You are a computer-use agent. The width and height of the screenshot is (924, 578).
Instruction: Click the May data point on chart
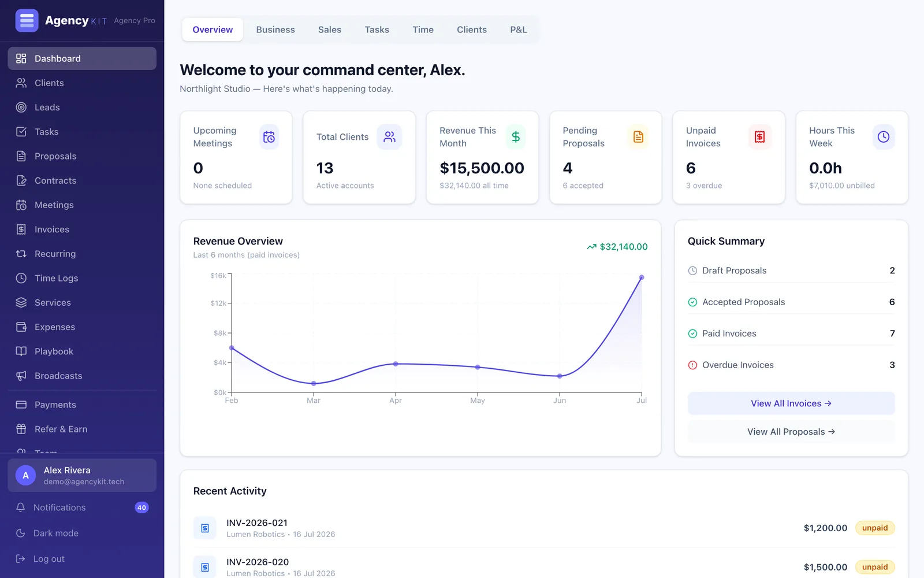(x=478, y=367)
